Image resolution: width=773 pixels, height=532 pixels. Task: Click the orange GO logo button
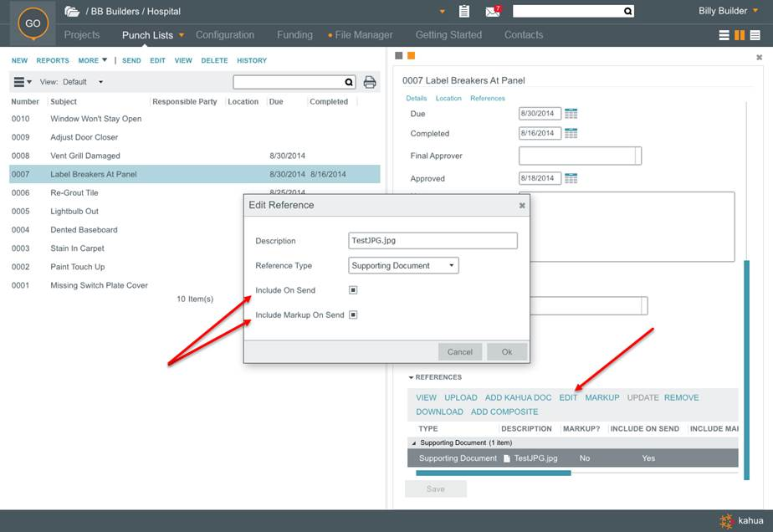click(x=33, y=23)
